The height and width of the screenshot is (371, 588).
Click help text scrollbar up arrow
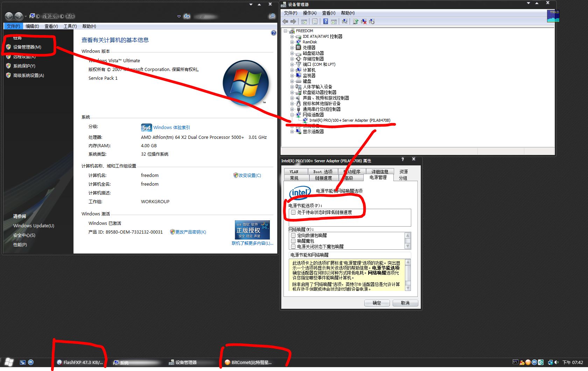(x=407, y=262)
